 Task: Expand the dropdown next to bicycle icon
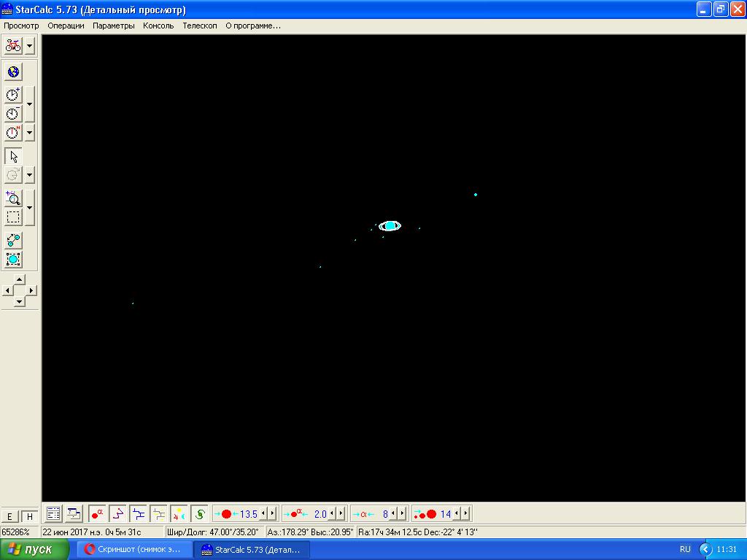tap(29, 45)
